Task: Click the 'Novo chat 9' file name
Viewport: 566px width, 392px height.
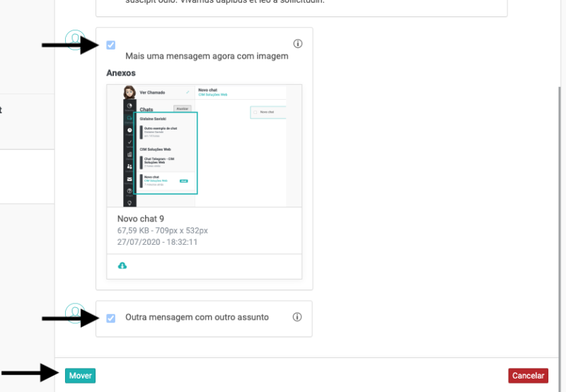Action: click(x=141, y=219)
